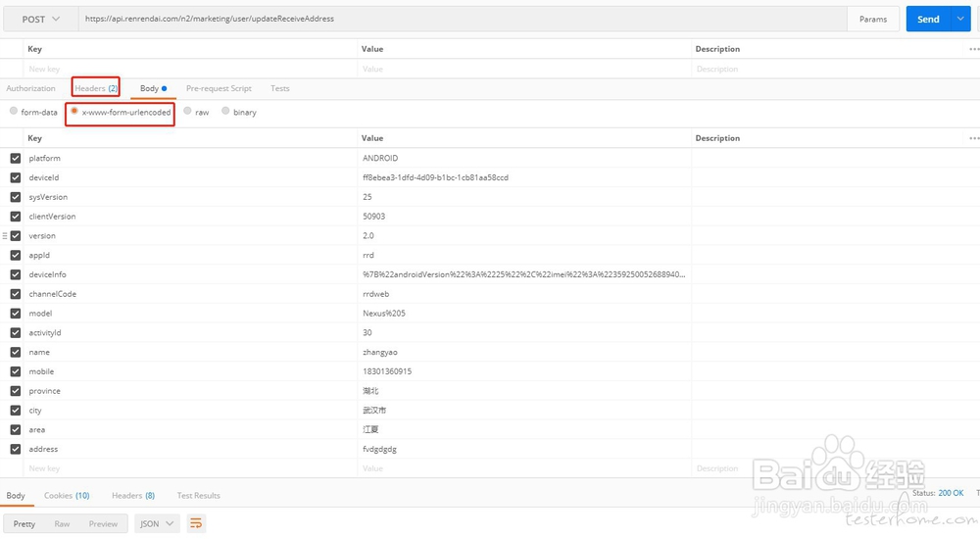Viewport: 980px width, 539px height.
Task: Click the ANDROID value cell
Action: 524,158
